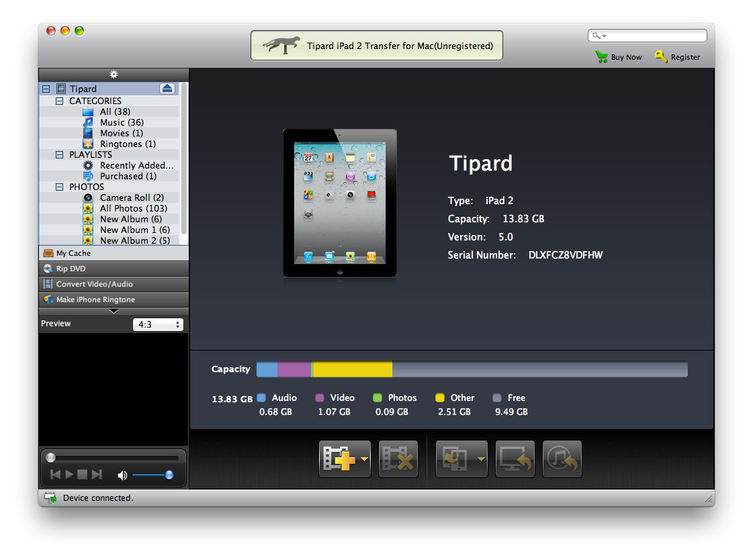The height and width of the screenshot is (560, 753).
Task: Click the iPad 2 device image
Action: tap(340, 203)
